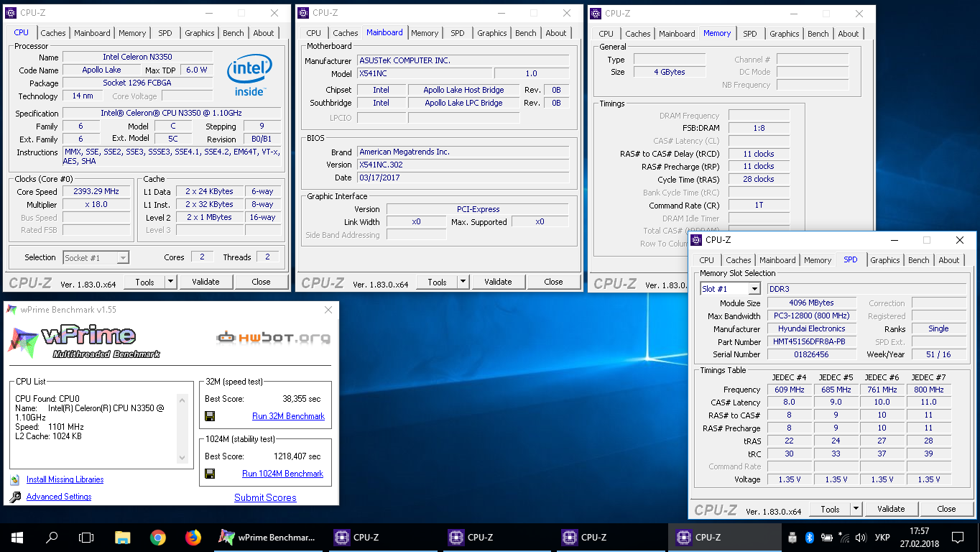The image size is (980, 552).
Task: Open Advanced Settings link
Action: [59, 497]
